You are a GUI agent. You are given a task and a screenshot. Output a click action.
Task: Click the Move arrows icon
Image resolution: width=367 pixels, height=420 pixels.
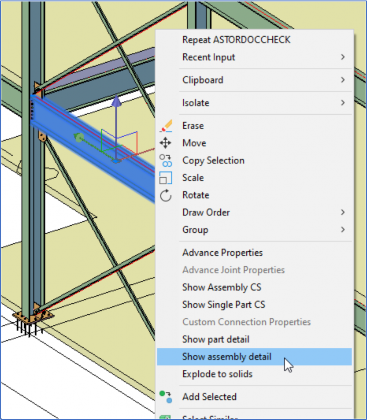165,143
